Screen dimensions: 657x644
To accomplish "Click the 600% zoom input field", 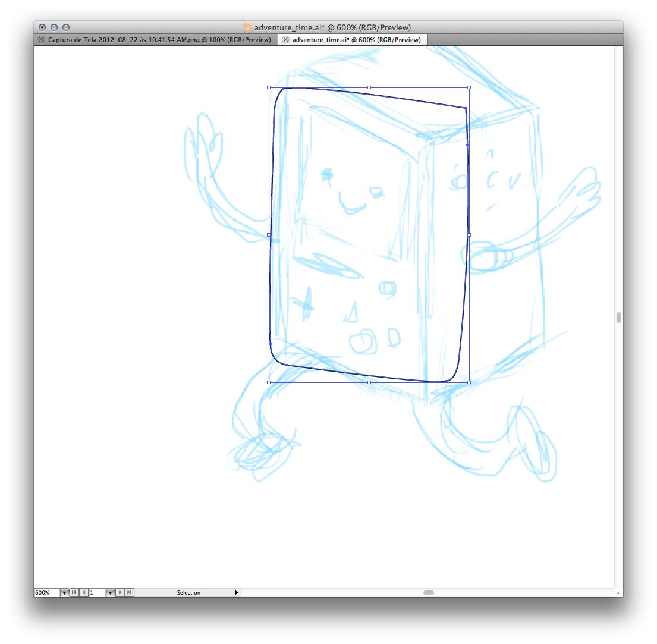I will click(46, 593).
